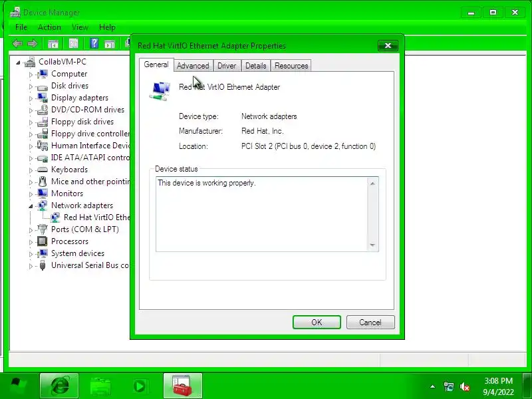Expand the Human Interface Devices node

pos(31,146)
